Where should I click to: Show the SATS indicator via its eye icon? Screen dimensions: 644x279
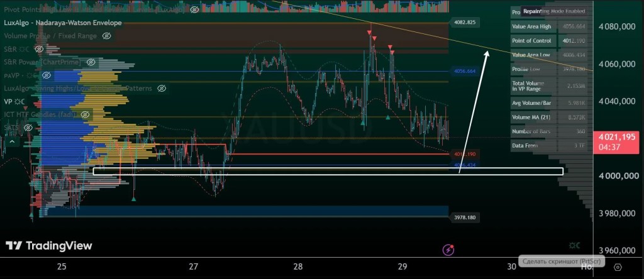[28, 128]
